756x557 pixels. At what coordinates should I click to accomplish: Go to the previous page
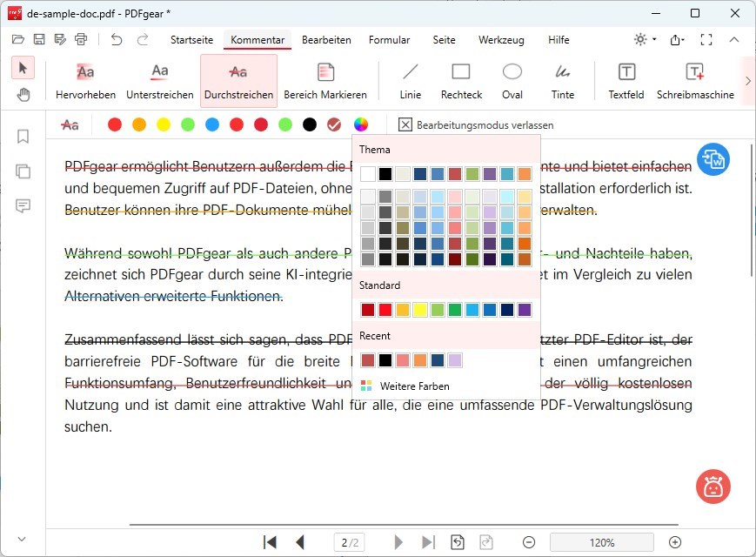[x=300, y=542]
